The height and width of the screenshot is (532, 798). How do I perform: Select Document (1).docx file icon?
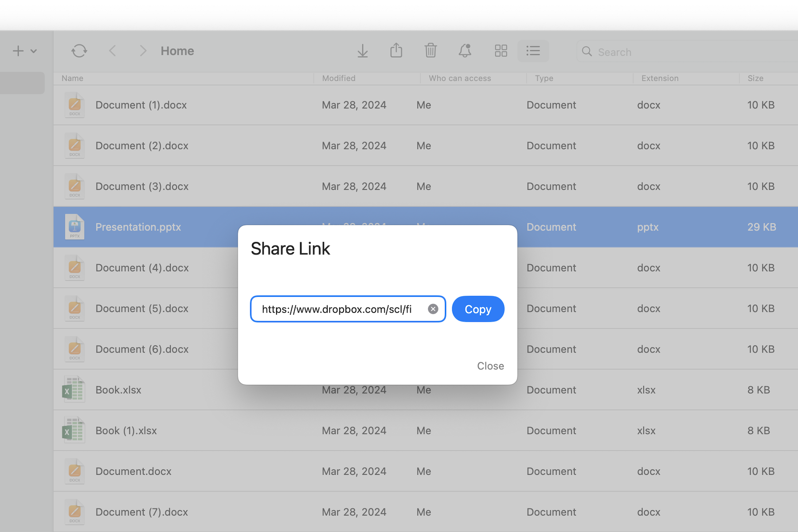[x=74, y=105]
